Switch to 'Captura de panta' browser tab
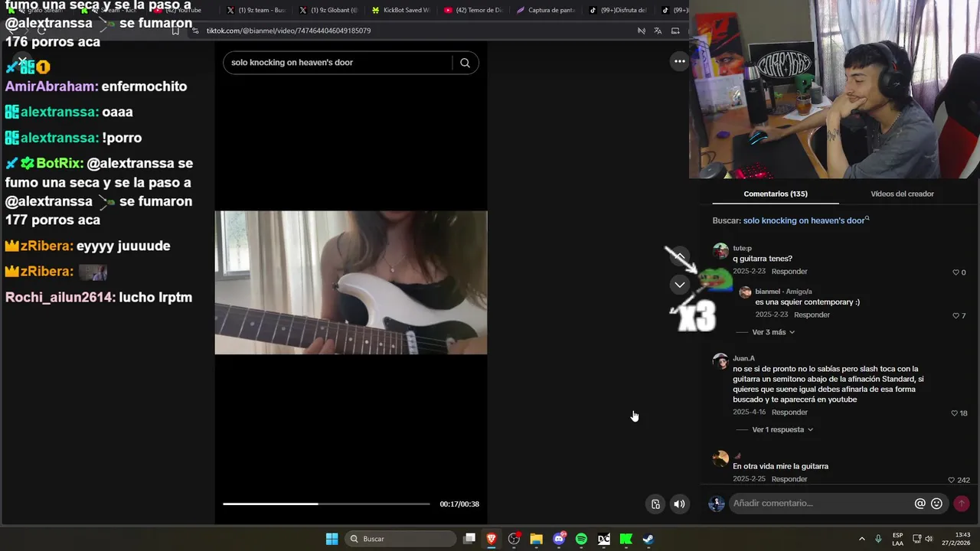The height and width of the screenshot is (551, 980). click(547, 10)
